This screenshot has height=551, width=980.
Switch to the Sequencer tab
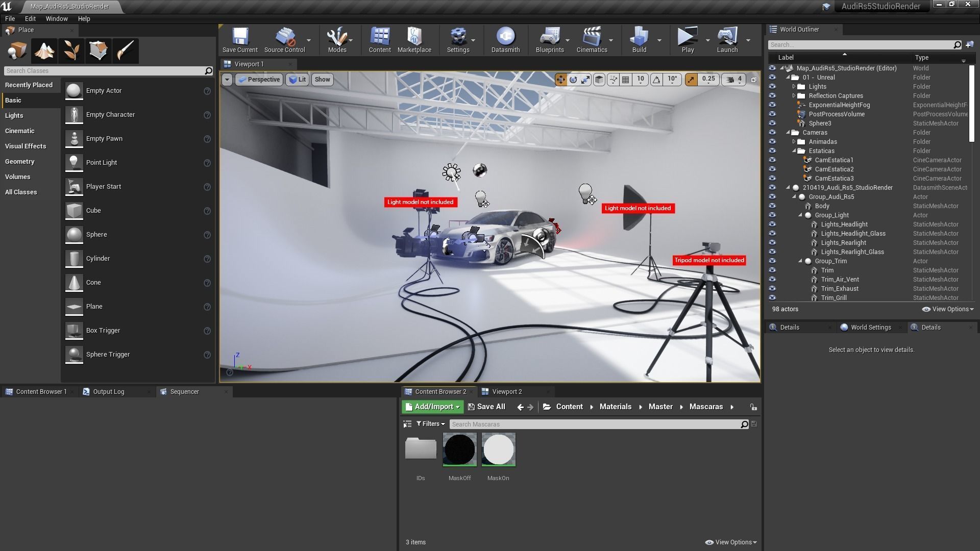pyautogui.click(x=185, y=392)
